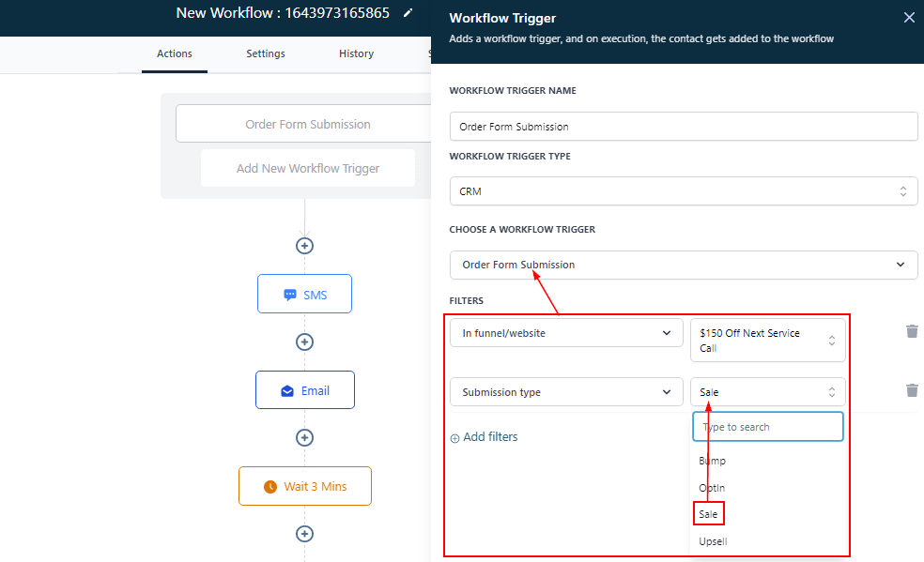Edit the workflow name with the pencil icon
The height and width of the screenshot is (562, 924).
click(408, 13)
